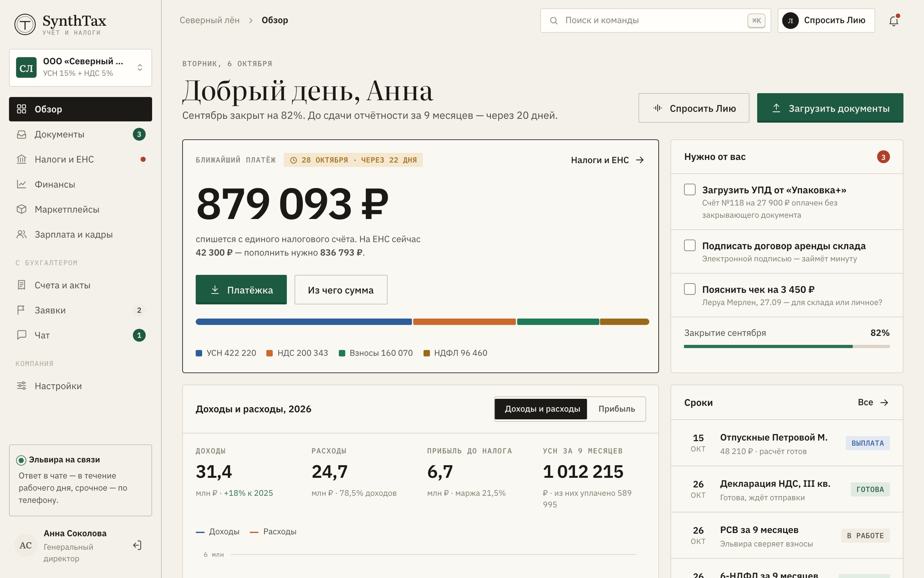Viewport: 924px width, 578px height.
Task: Click the Л avatar in top Спросить Лию
Action: (x=790, y=20)
